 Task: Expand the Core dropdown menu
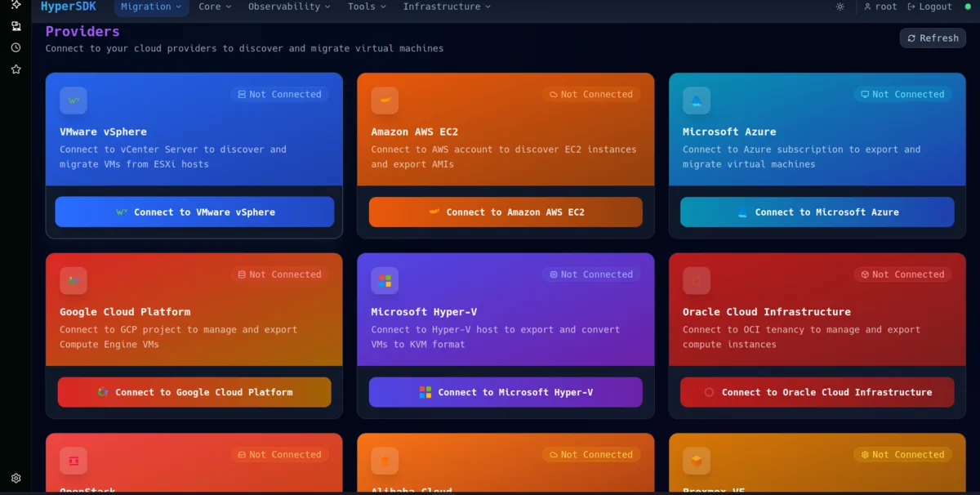point(213,7)
